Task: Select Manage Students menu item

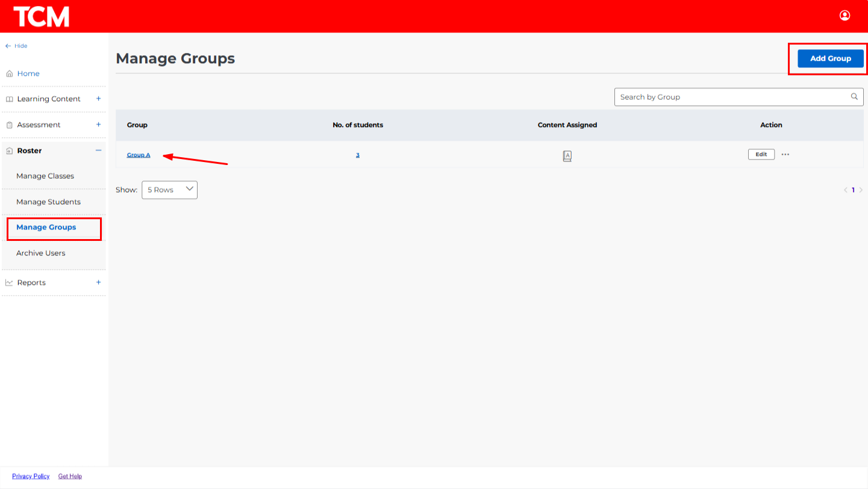Action: click(48, 202)
